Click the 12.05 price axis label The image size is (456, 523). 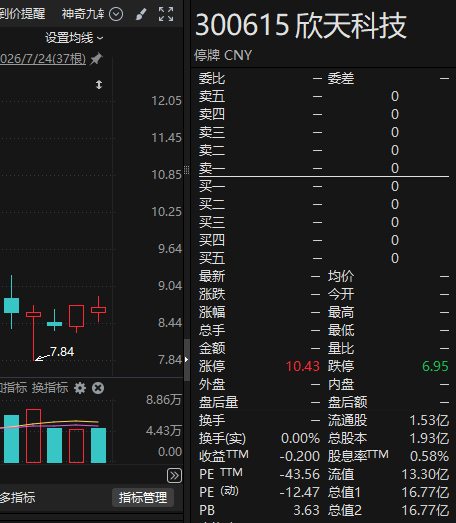click(x=166, y=101)
